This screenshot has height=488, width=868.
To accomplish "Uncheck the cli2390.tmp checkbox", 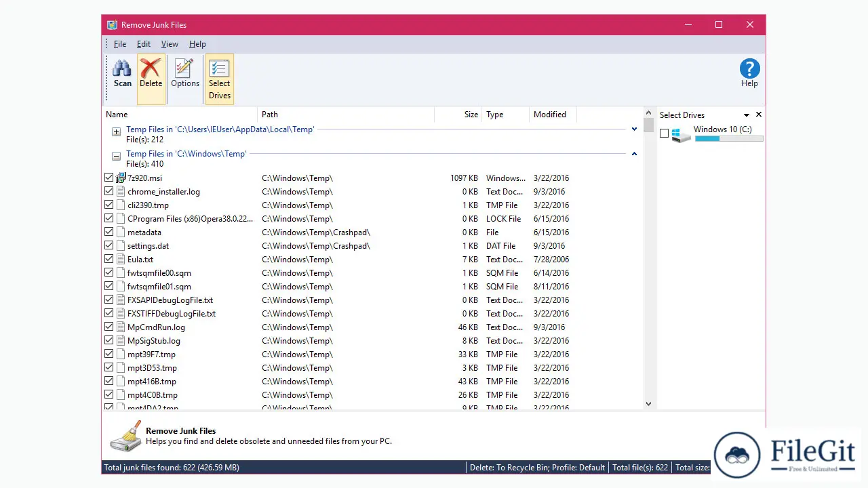I will tap(109, 205).
